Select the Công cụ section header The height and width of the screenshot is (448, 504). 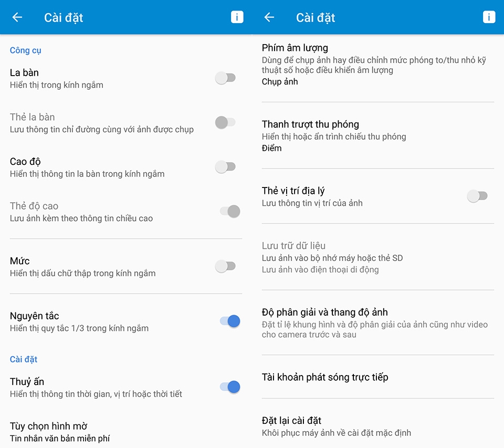(x=25, y=50)
